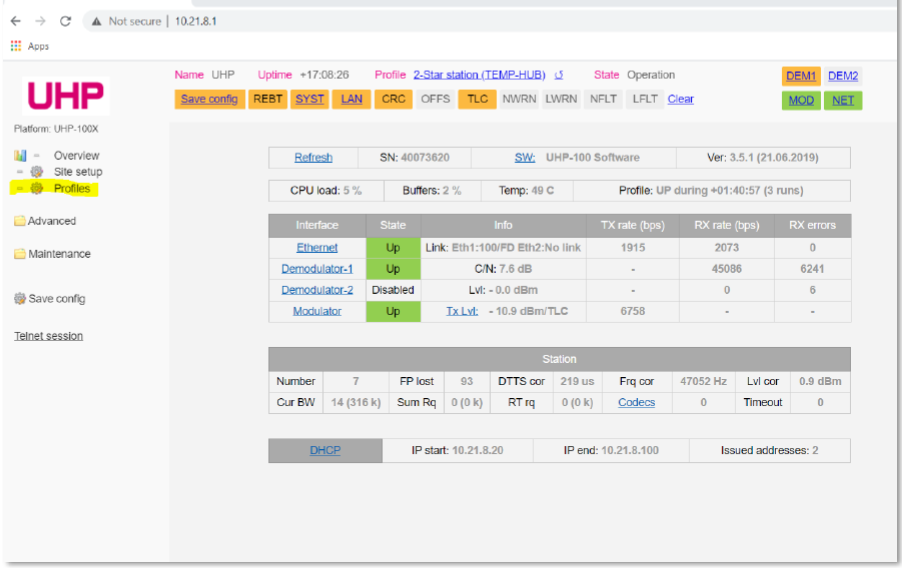Click the profile reload arrow icon

[x=559, y=75]
